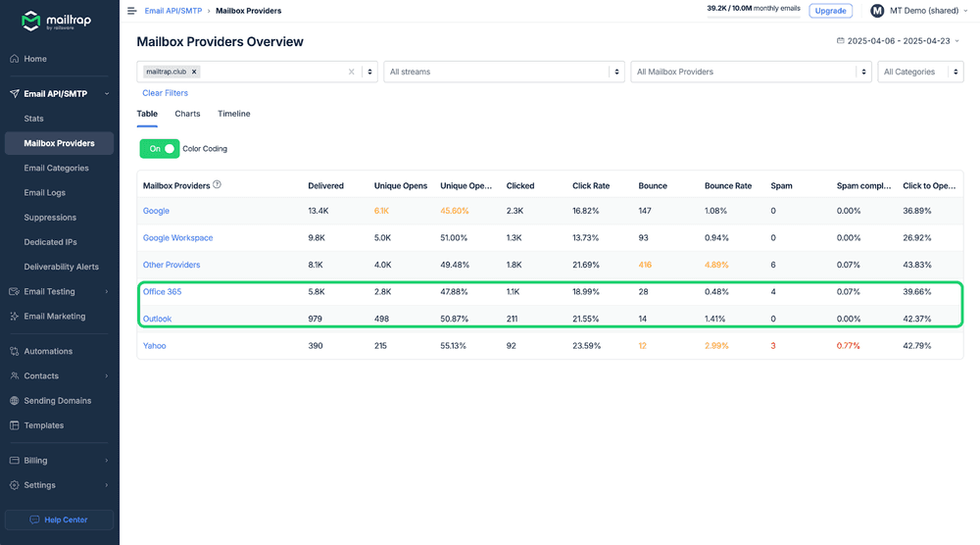This screenshot has width=980, height=545.
Task: Expand the Contacts sidebar chevron
Action: (x=107, y=375)
